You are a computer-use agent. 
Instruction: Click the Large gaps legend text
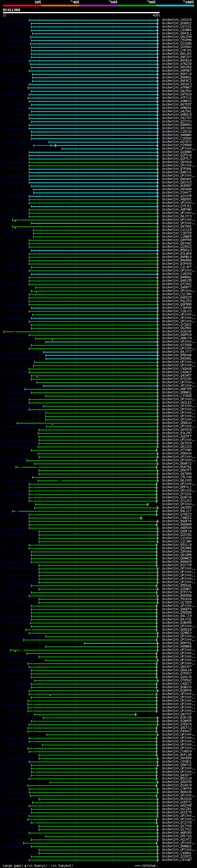click(38, 866)
